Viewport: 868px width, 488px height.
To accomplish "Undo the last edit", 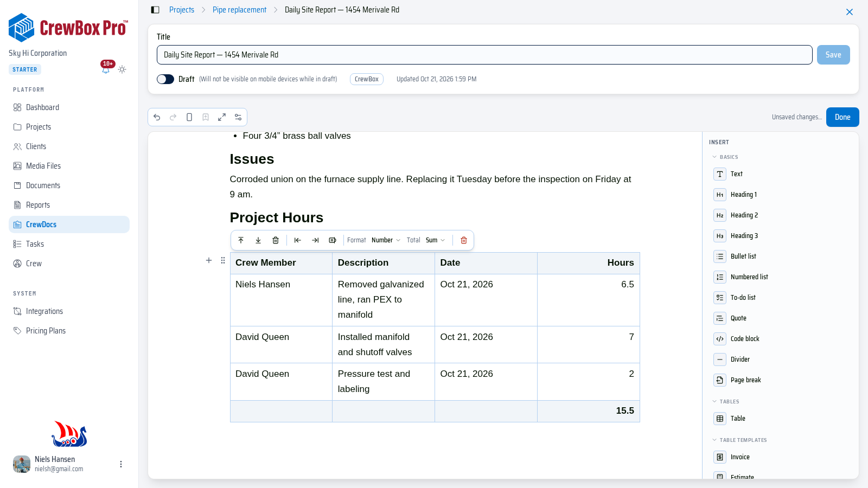I will point(157,117).
